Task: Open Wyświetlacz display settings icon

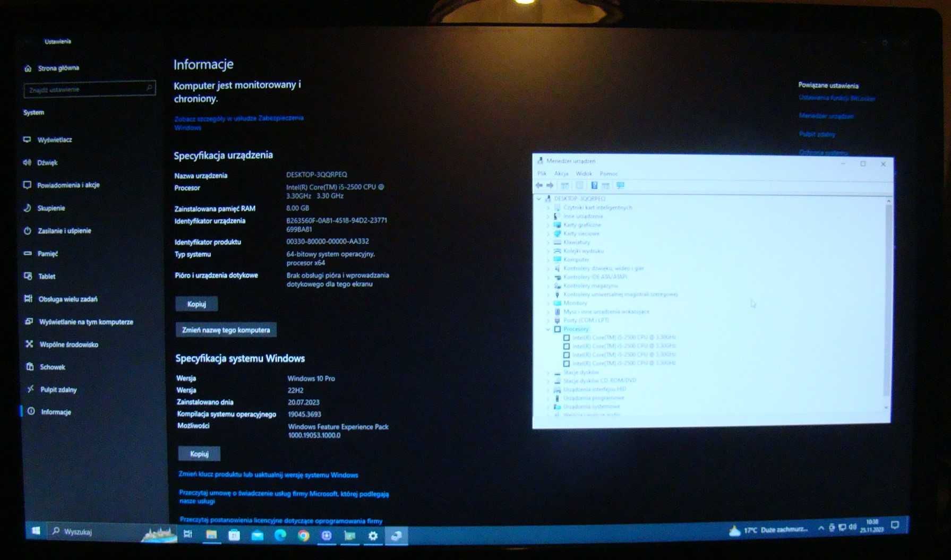Action: [27, 140]
